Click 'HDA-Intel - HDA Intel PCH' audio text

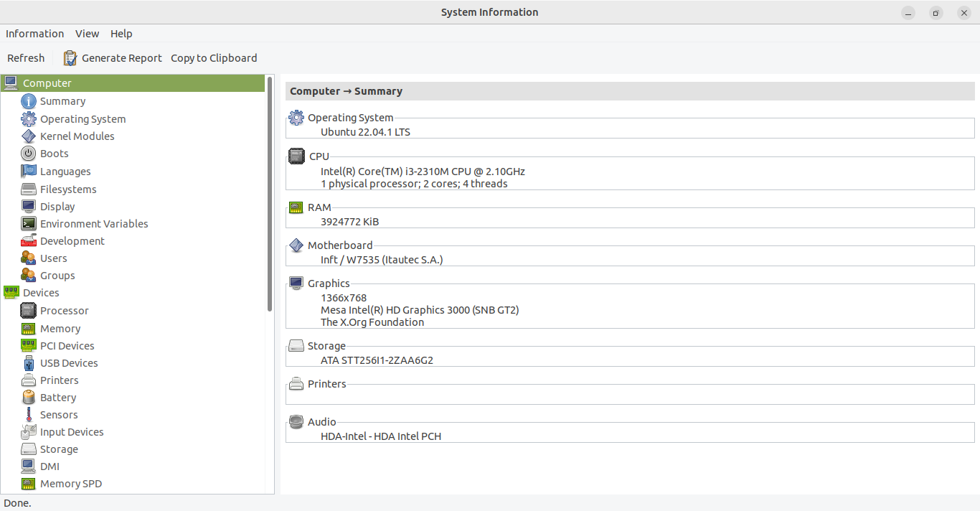click(x=381, y=436)
